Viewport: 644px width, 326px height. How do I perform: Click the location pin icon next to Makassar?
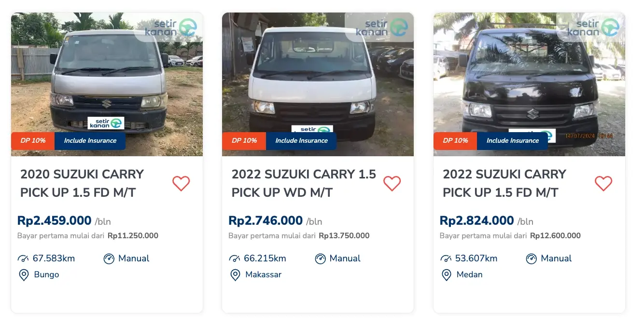point(235,274)
